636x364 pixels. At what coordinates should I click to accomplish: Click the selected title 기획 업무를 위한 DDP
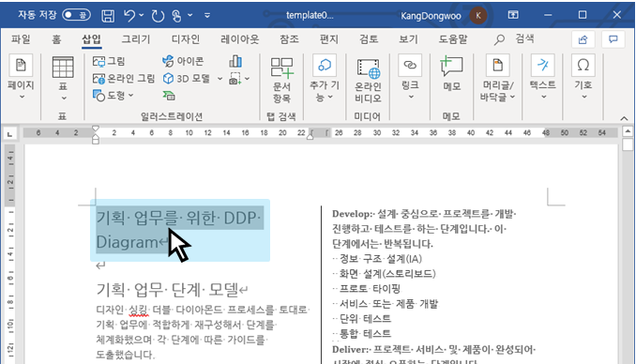point(178,218)
